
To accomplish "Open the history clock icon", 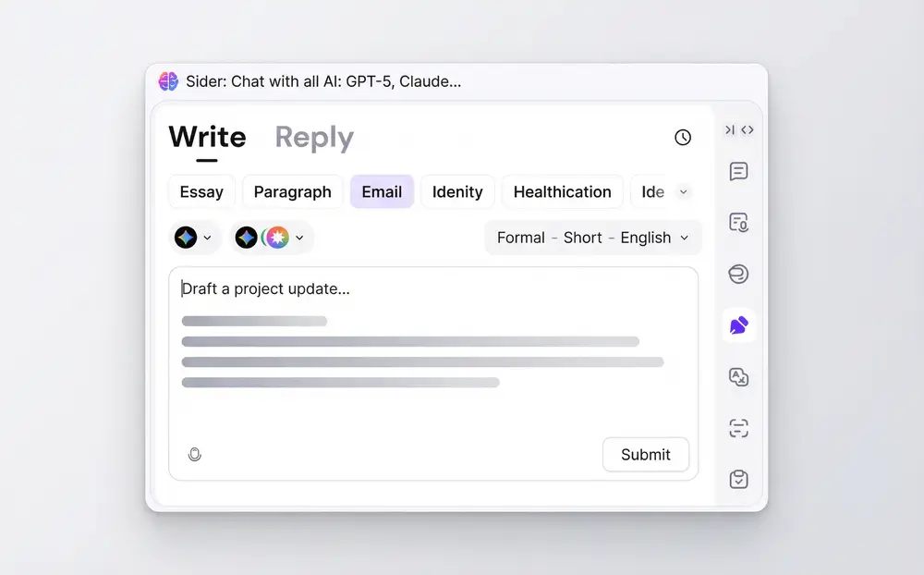I will click(x=683, y=138).
